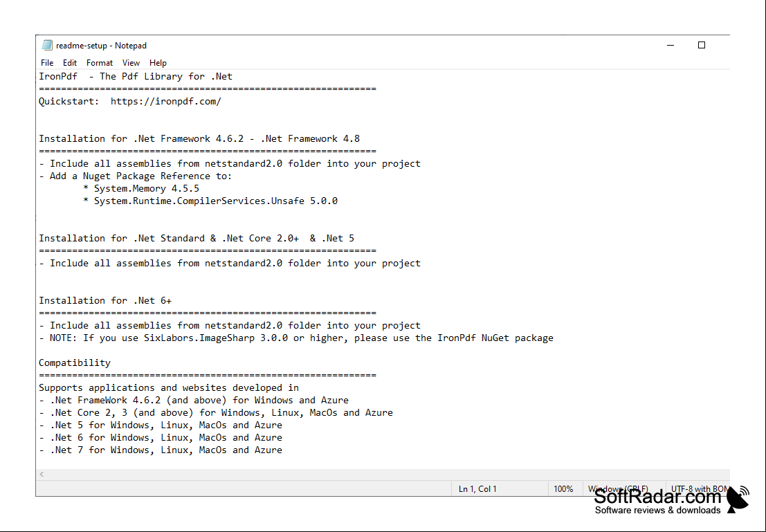
Task: Click 'Supports applications and websites developed in'
Action: click(x=169, y=387)
